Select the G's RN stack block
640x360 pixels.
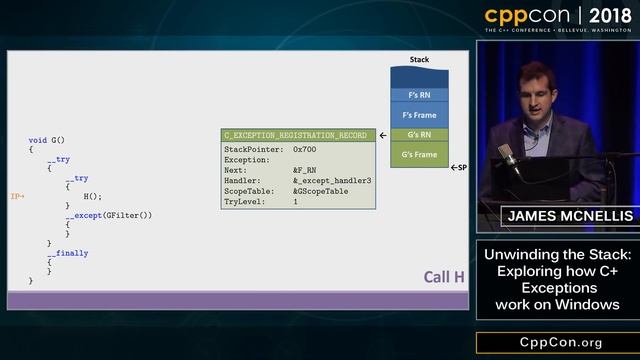click(x=419, y=135)
